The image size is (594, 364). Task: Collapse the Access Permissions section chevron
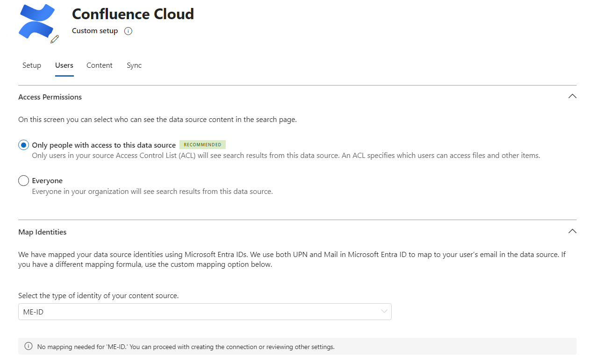[572, 96]
